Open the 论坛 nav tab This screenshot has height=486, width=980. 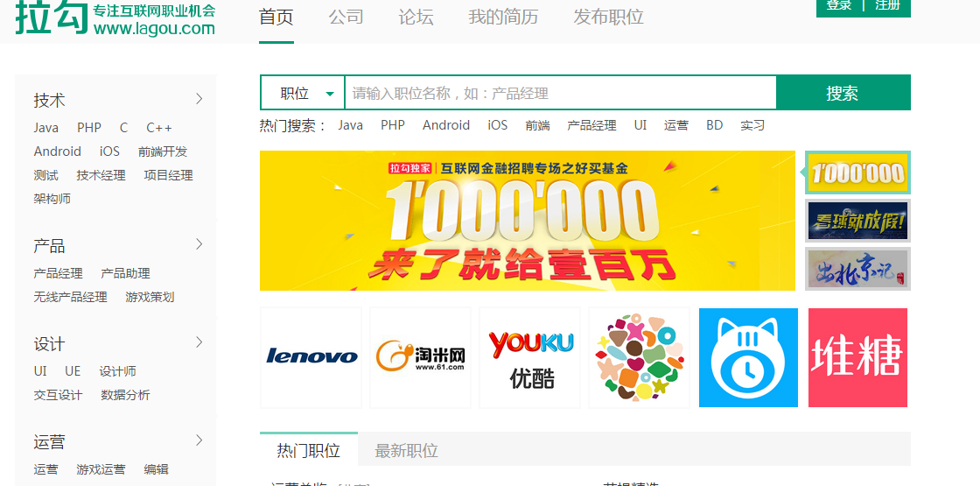416,17
